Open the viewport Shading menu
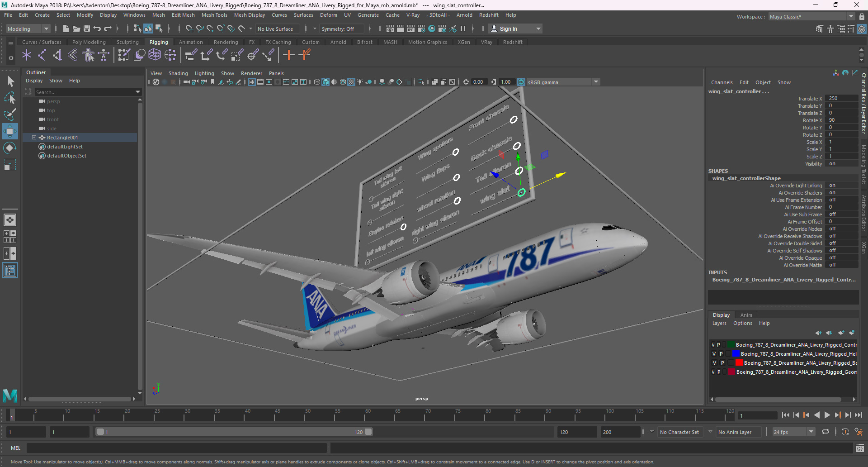 click(178, 73)
